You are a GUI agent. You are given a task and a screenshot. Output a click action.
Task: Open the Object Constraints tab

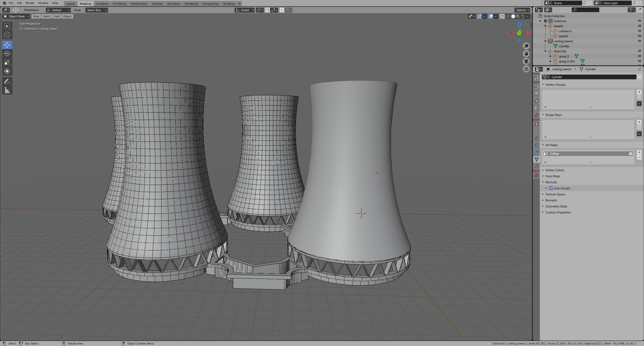click(x=537, y=152)
